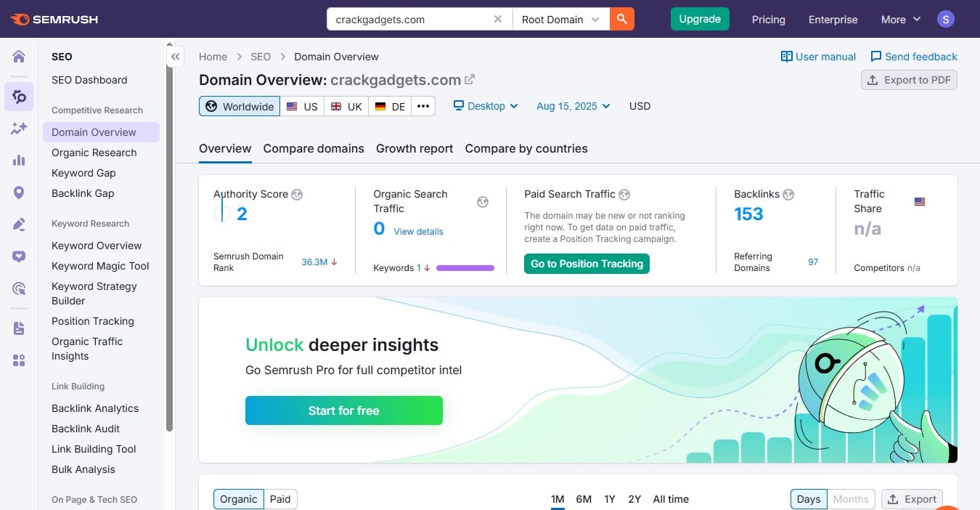Select Keyword Magic Tool in sidebar
This screenshot has height=510, width=980.
(100, 266)
